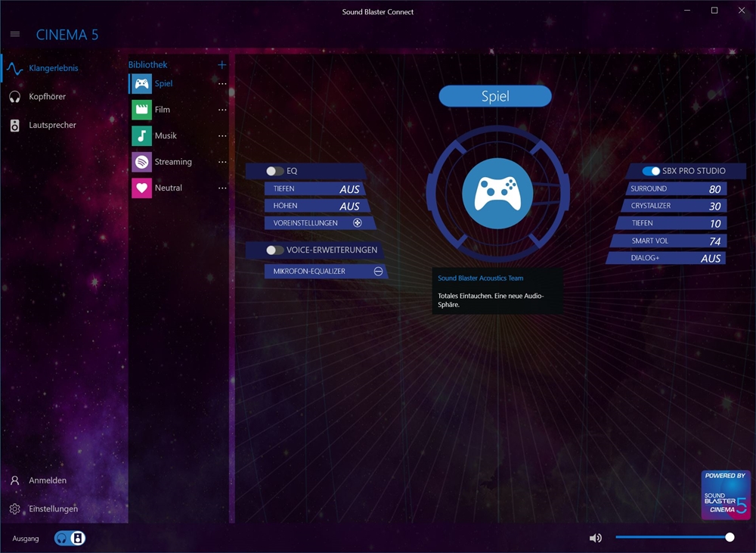Select Streaming in the library list
The height and width of the screenshot is (553, 756).
point(173,162)
